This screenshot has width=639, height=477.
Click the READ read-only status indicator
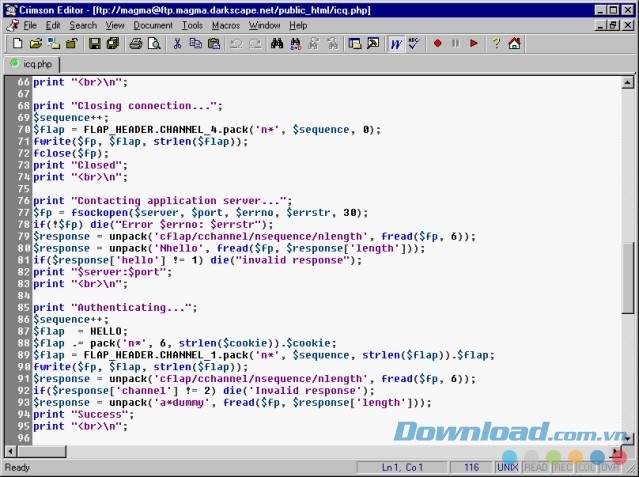pyautogui.click(x=536, y=467)
